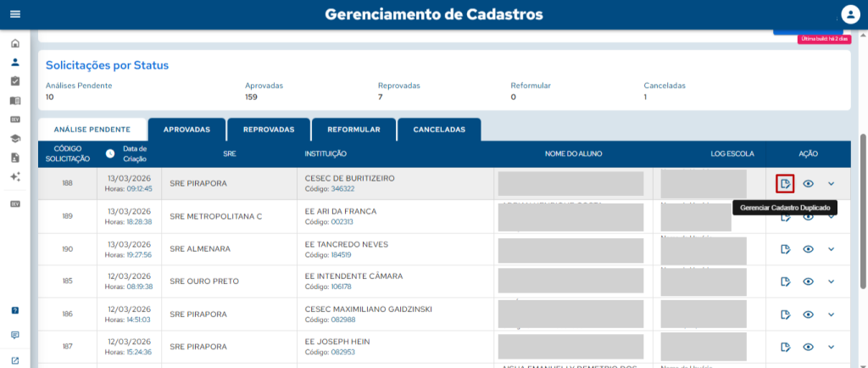
Task: Open the CANCELADAS tab
Action: pyautogui.click(x=438, y=130)
